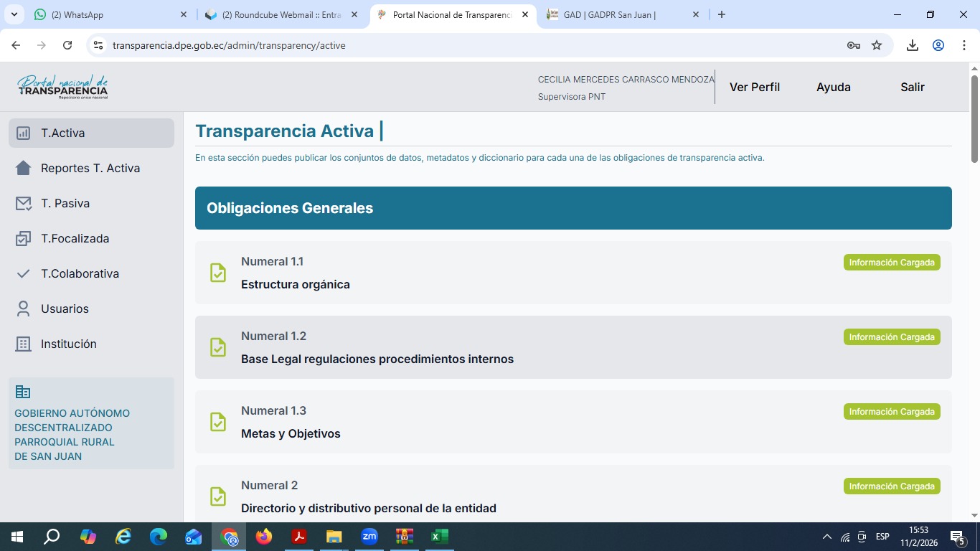Click the T.Focalizada sidebar icon
Screen dimensions: 980x551
tap(24, 239)
